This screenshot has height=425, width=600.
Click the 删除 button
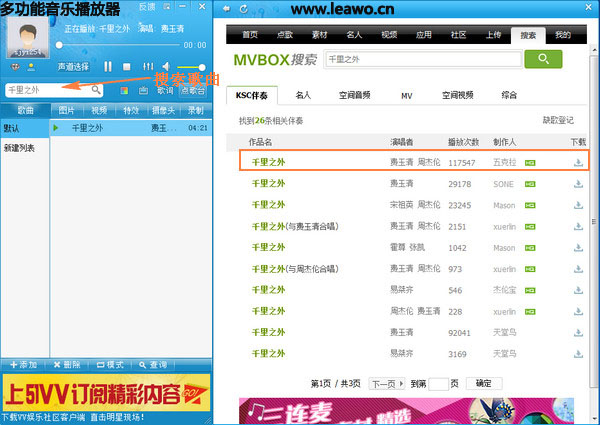[67, 365]
